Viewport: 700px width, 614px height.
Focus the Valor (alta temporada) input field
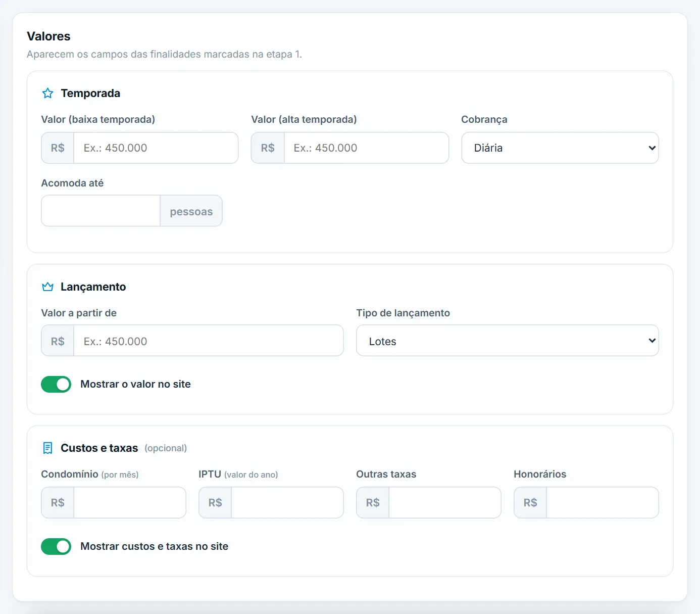pyautogui.click(x=366, y=148)
